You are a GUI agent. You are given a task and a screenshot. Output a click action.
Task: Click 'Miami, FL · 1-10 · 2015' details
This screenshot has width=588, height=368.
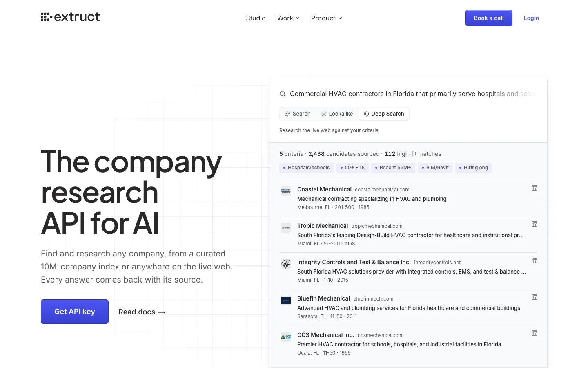pos(323,280)
